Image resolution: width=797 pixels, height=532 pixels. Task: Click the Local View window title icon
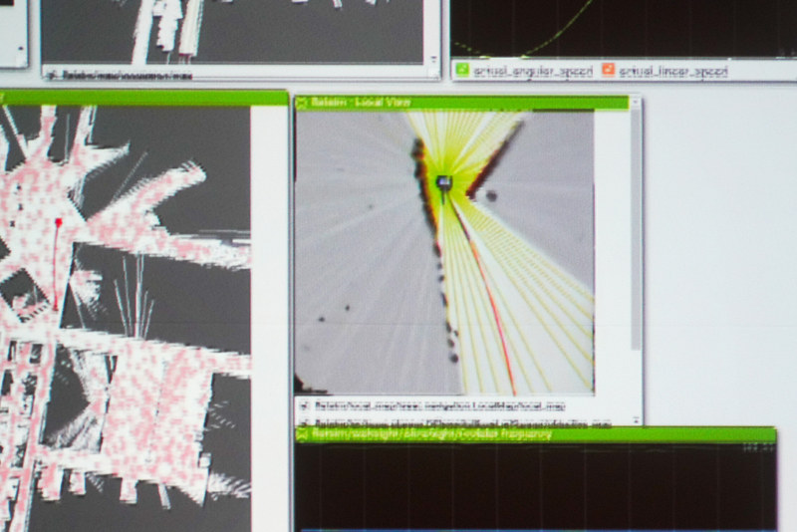[x=302, y=104]
